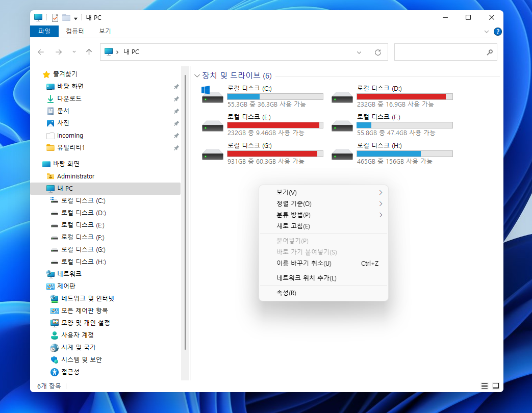Open Local Disk (F:) drive icon
Image resolution: width=532 pixels, height=413 pixels.
(x=342, y=126)
